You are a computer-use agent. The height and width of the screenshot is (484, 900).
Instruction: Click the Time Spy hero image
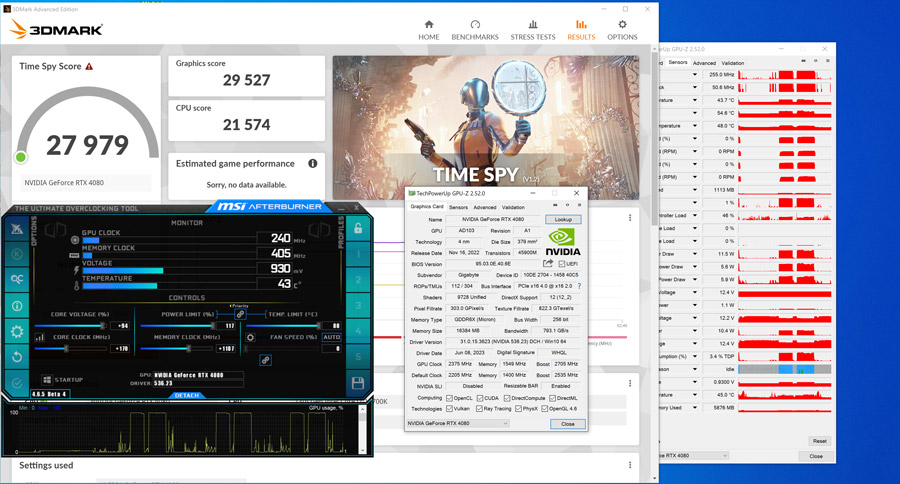[486, 127]
